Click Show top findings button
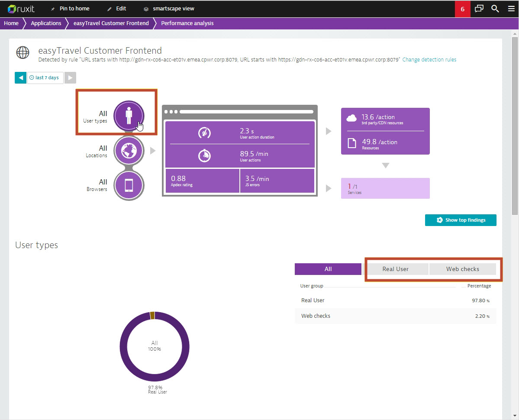Viewport: 519px width, 420px height. pos(461,220)
